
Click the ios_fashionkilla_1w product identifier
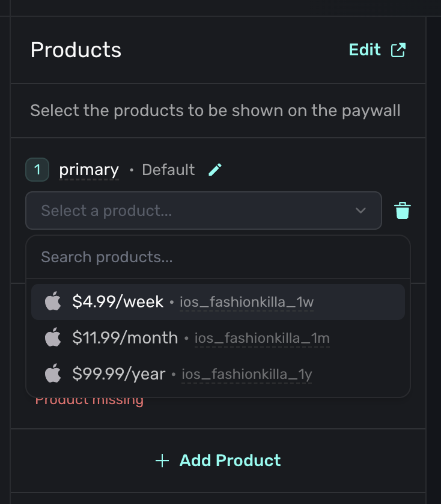(246, 303)
